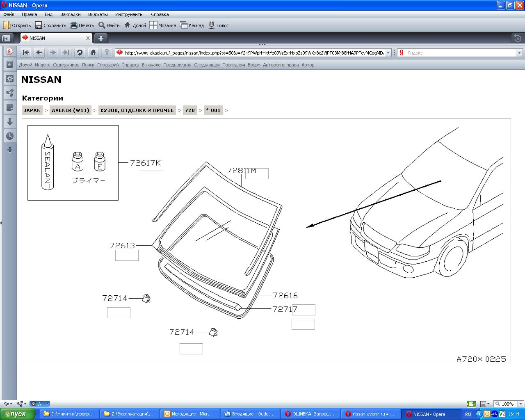The width and height of the screenshot is (525, 420).
Task: Open the Downloads arrow panel
Action: click(x=10, y=122)
